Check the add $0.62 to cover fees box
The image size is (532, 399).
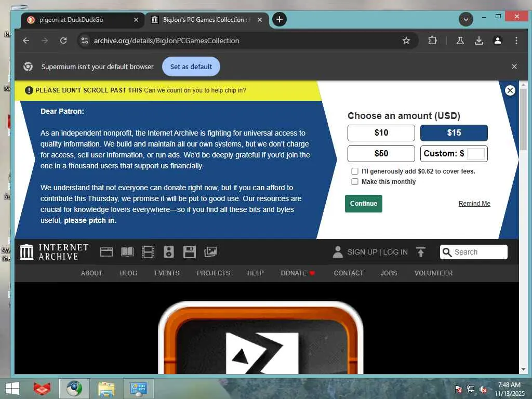click(354, 171)
